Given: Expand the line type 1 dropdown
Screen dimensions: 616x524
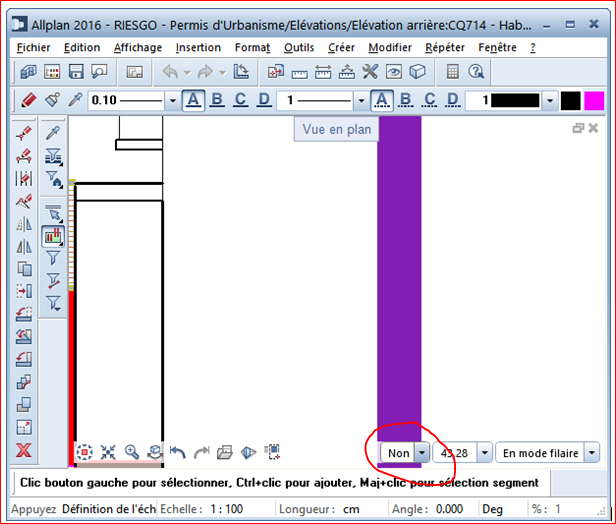Looking at the screenshot, I should coord(361,101).
